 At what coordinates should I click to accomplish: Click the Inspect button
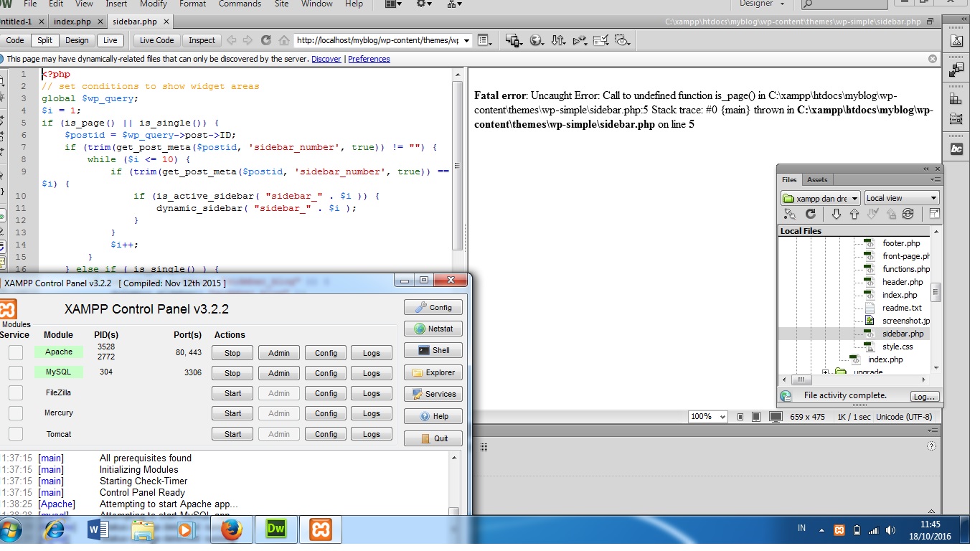202,40
